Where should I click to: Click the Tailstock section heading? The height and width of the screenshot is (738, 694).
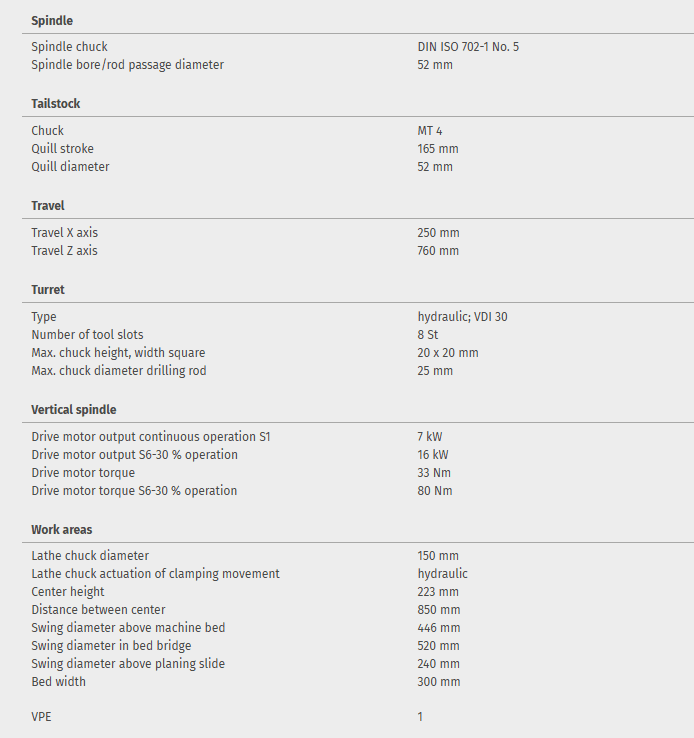tap(56, 104)
